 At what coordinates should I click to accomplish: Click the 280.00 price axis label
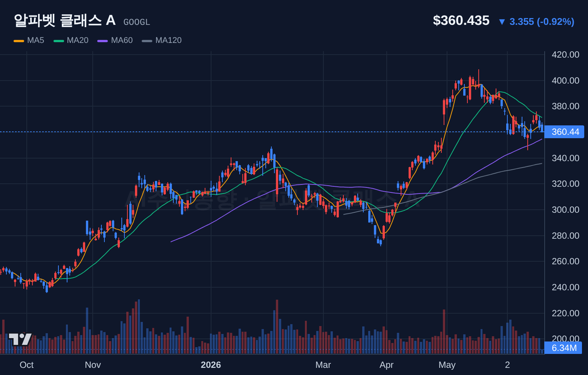coord(565,236)
